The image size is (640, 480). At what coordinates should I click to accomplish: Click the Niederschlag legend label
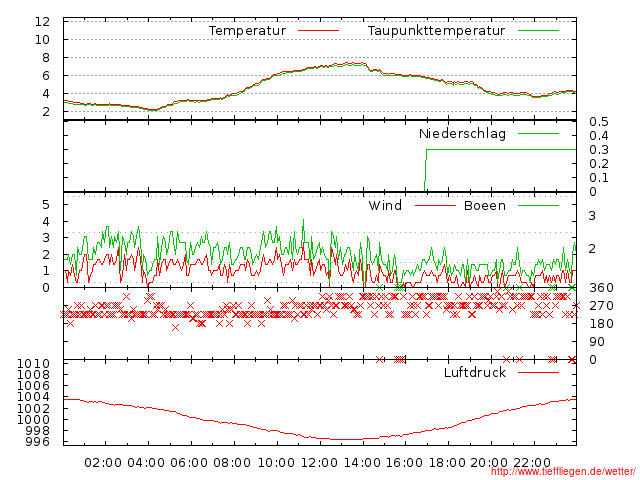pos(462,133)
